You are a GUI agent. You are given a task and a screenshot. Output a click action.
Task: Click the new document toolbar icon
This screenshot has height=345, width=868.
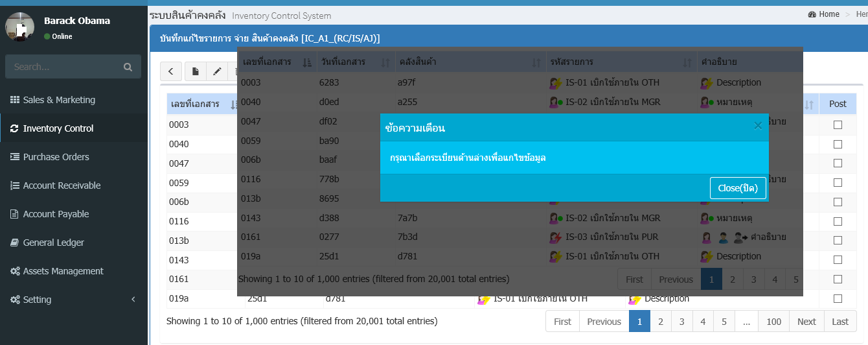(196, 71)
